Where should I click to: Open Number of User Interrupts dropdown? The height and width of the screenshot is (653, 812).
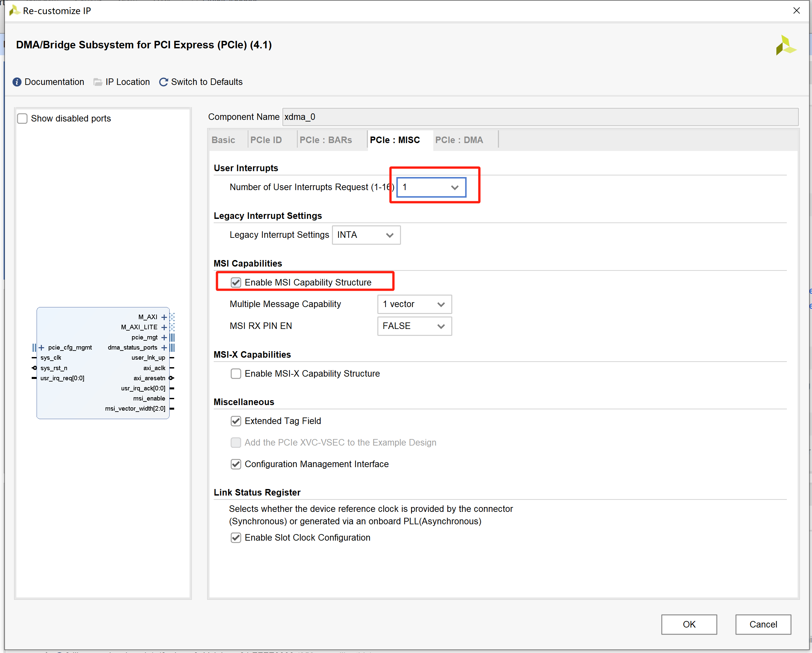click(431, 187)
